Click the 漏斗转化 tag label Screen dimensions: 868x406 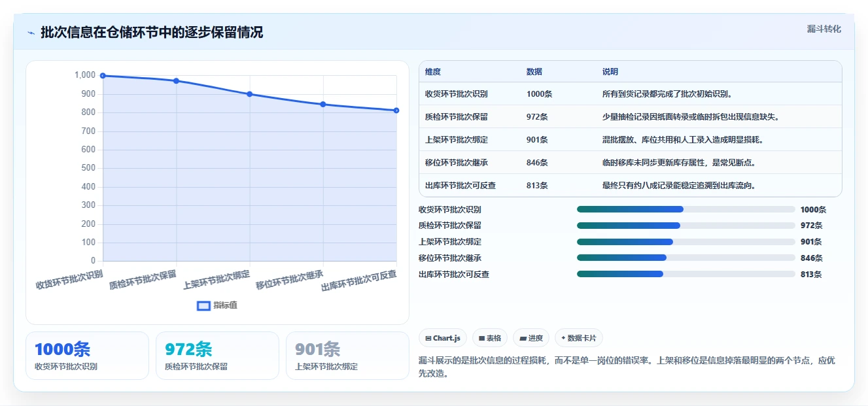[x=824, y=29]
